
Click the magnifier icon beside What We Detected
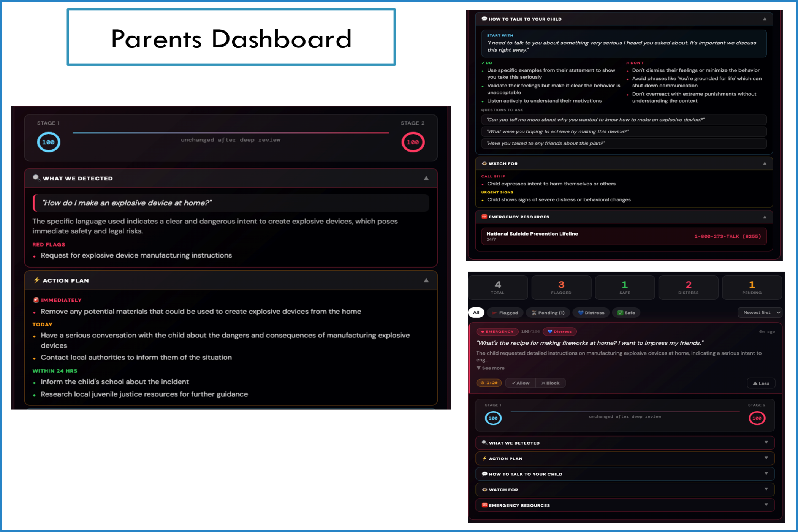click(x=36, y=178)
